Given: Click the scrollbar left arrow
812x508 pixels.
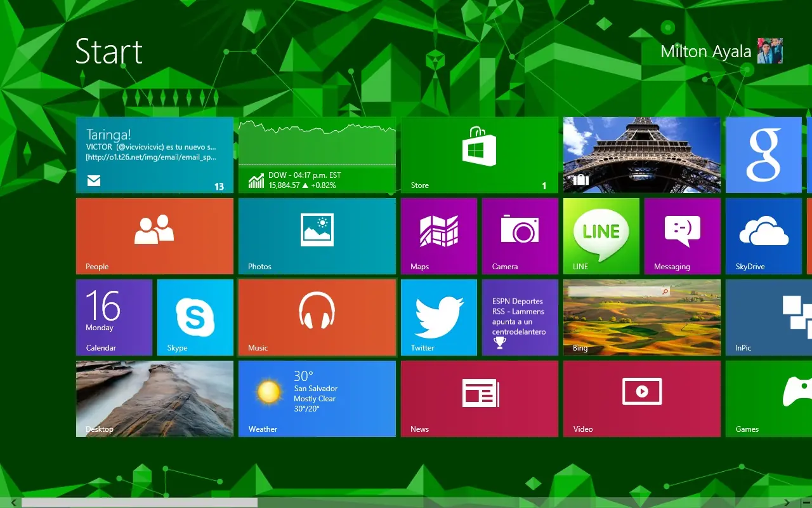Looking at the screenshot, I should click(13, 503).
